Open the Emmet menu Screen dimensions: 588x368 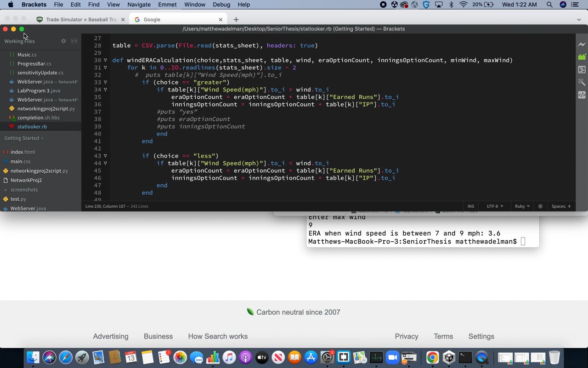tap(167, 5)
